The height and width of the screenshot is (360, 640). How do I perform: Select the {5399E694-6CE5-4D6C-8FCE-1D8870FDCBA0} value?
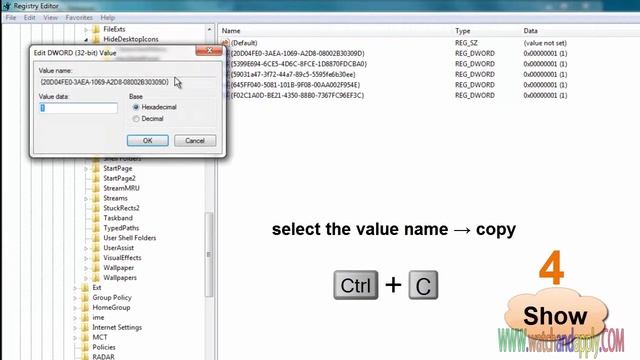(x=299, y=64)
